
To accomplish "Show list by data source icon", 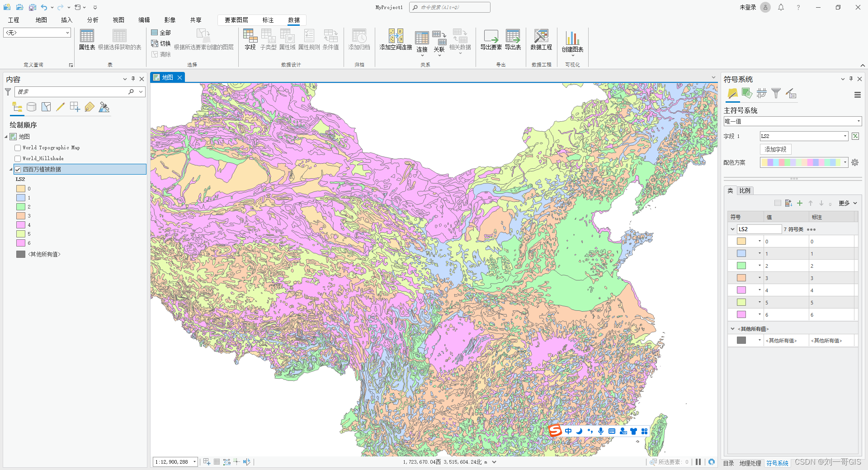I will (x=31, y=107).
